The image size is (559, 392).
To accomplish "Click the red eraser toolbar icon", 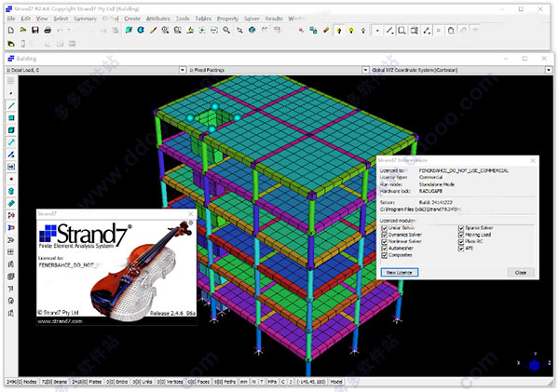I will [326, 31].
